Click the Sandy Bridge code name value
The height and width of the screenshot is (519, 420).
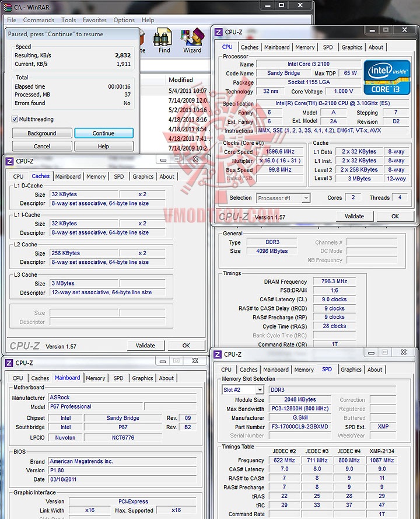(x=283, y=73)
